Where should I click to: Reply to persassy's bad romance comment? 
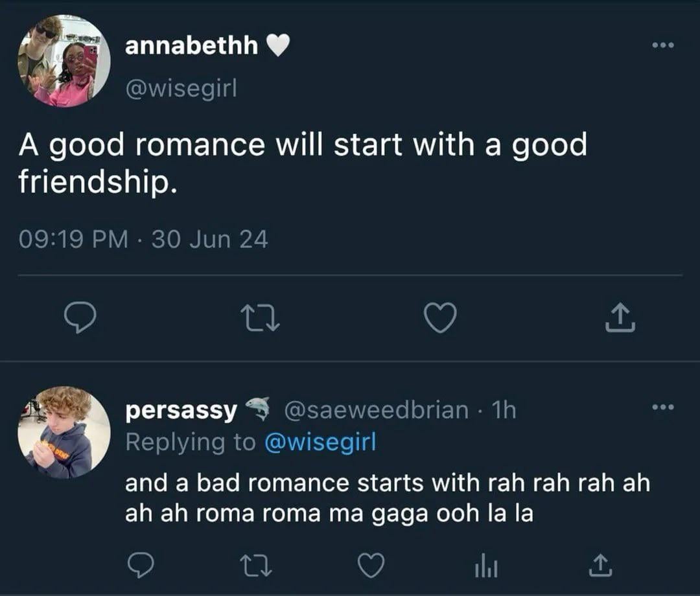coord(141,565)
